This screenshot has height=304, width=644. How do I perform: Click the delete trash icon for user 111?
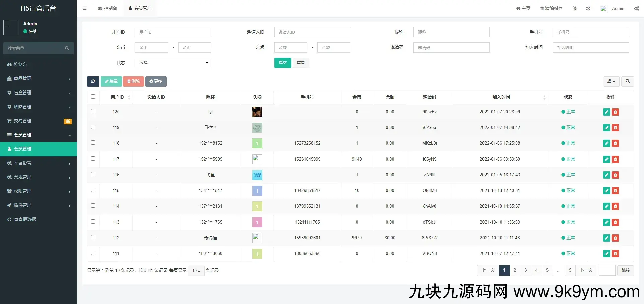615,254
